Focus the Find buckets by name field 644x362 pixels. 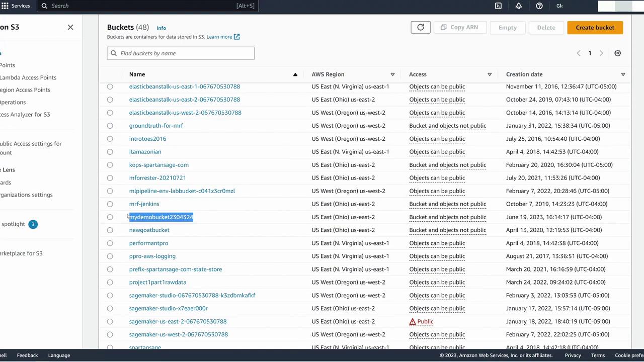click(181, 53)
